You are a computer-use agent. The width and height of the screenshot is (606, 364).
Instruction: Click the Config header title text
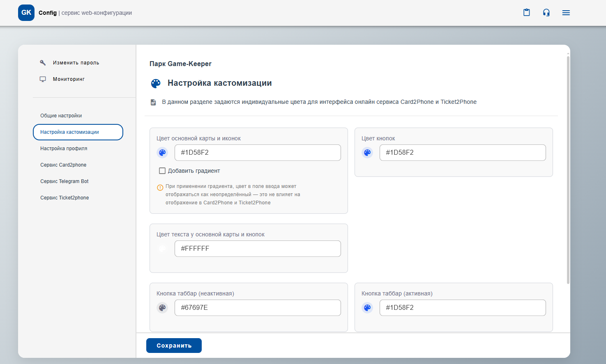(48, 13)
